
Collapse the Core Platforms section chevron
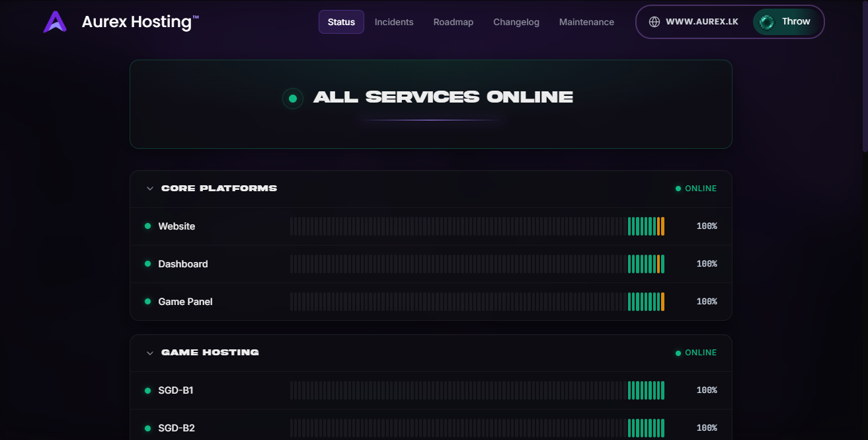(x=149, y=189)
